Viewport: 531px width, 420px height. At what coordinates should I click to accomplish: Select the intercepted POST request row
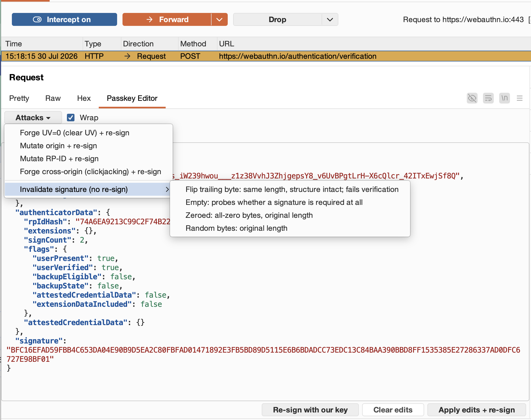coord(266,56)
